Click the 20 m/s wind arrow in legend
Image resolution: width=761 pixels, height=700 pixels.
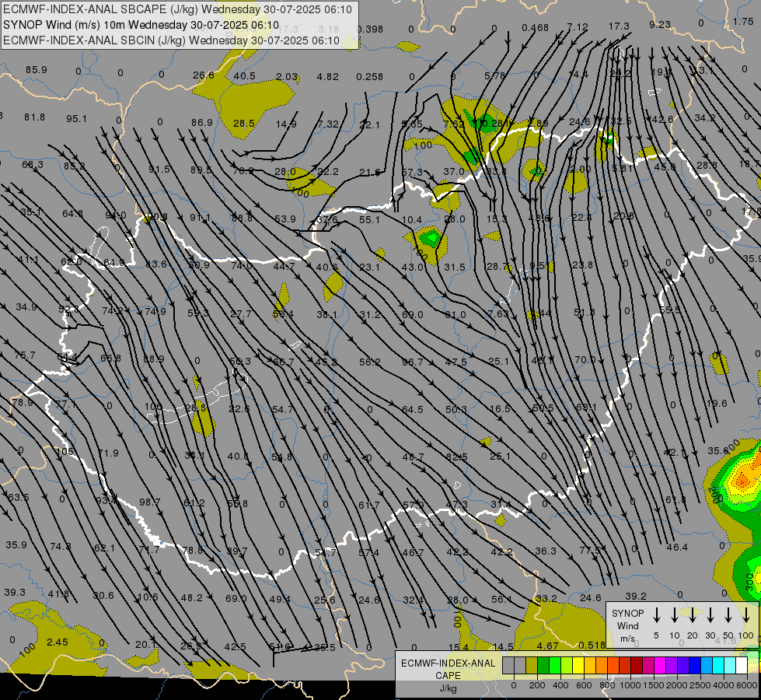click(x=692, y=615)
